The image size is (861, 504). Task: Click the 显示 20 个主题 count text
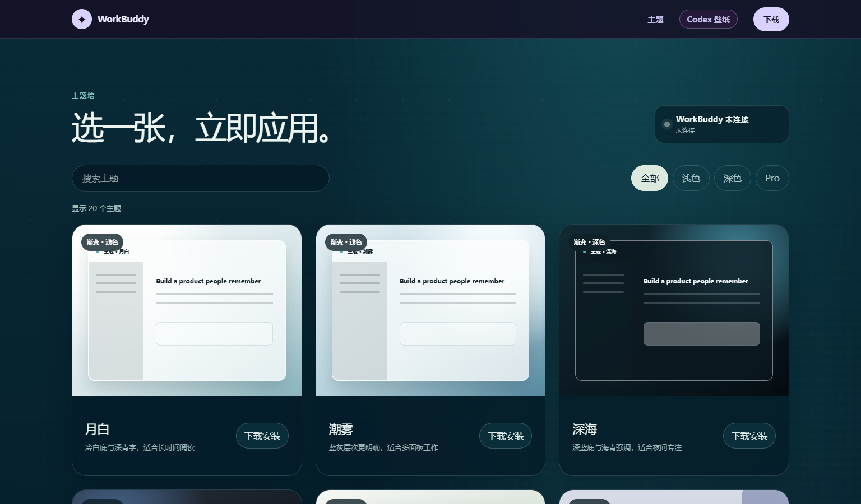(96, 208)
